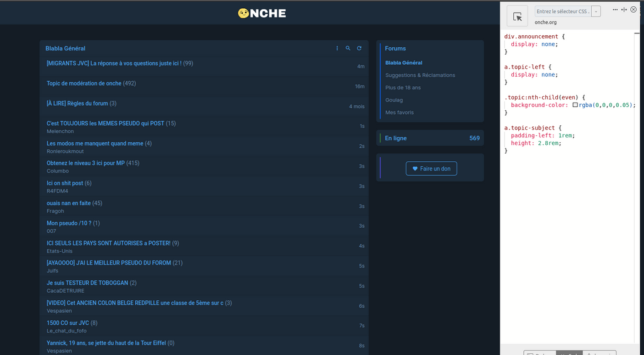644x355 pixels.
Task: Refresh the Blabla Général topic list
Action: (x=359, y=48)
